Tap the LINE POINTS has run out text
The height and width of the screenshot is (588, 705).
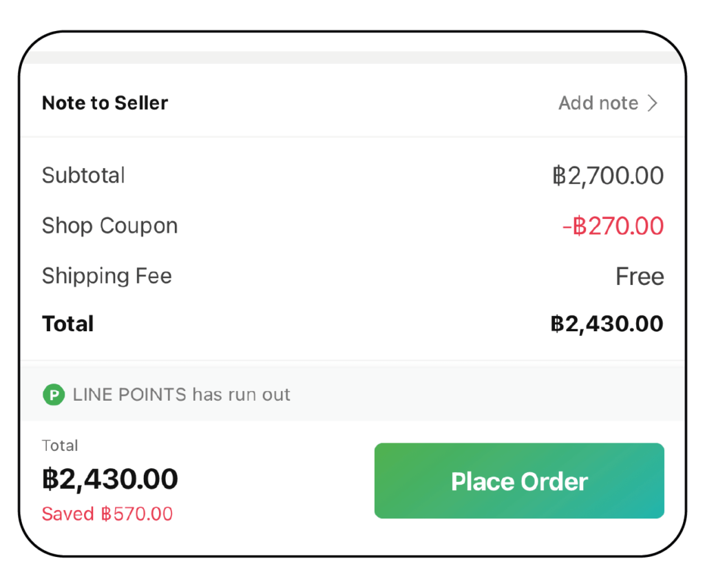coord(181,395)
